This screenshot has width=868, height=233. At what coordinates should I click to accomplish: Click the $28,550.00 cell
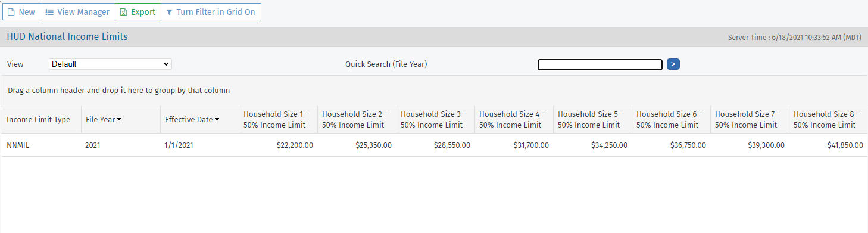tap(435, 145)
